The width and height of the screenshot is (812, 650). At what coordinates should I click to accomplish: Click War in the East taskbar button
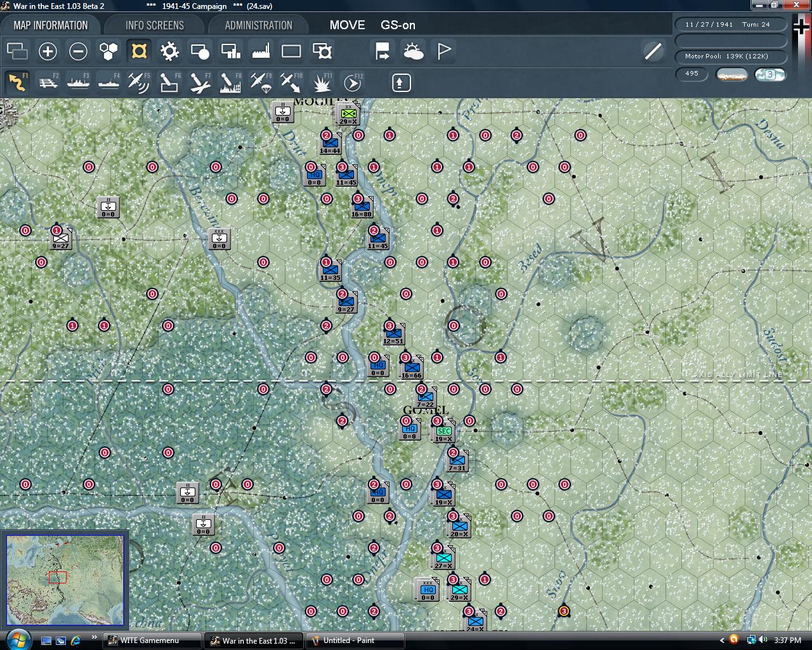[x=254, y=640]
